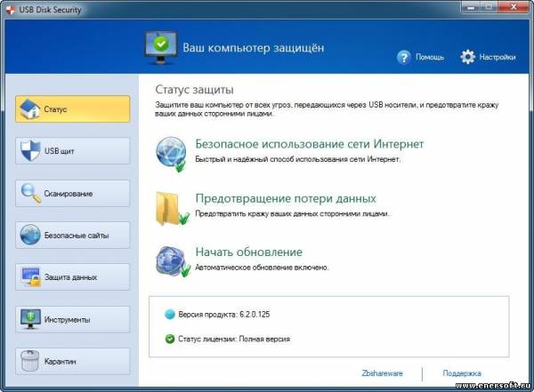
Task: Open the Zbshareware link
Action: coord(382,373)
